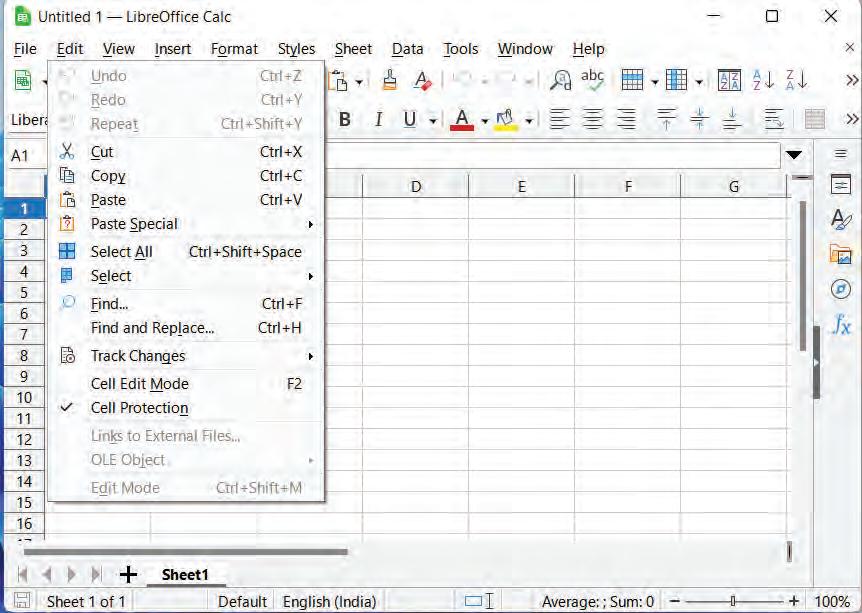This screenshot has width=862, height=613.
Task: Expand the Paste Special submenu
Action: 186,224
